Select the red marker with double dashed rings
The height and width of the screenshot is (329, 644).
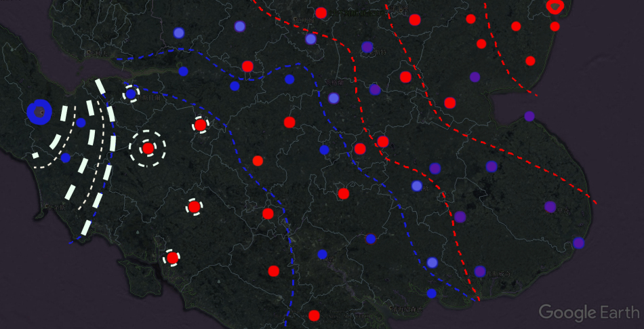click(148, 148)
